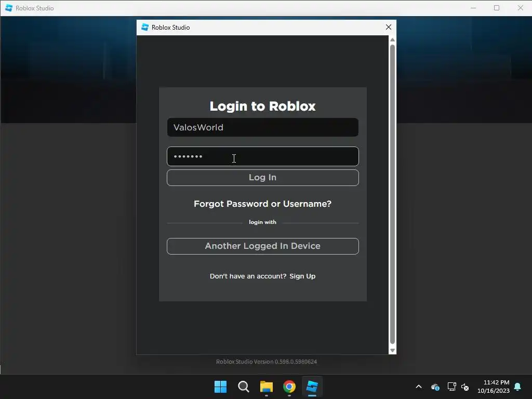Close the main Roblox Studio window

(520, 8)
